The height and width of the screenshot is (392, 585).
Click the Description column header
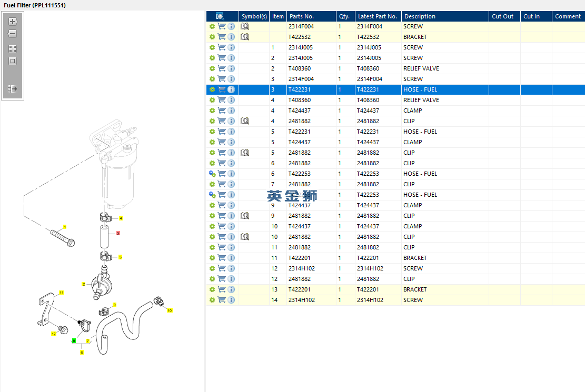[445, 16]
